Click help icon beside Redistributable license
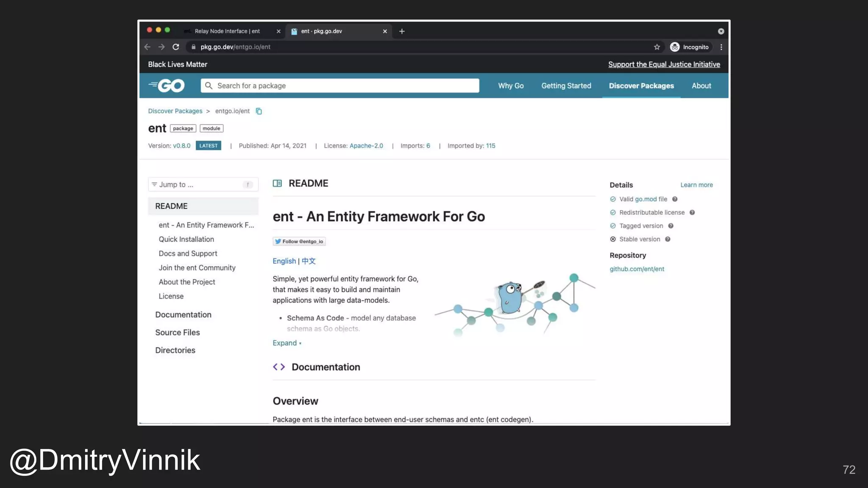The height and width of the screenshot is (488, 868). 692,213
